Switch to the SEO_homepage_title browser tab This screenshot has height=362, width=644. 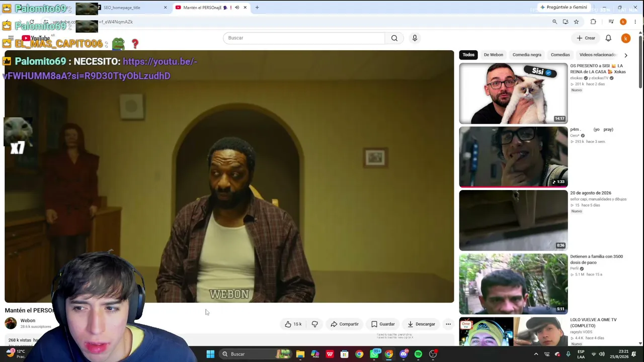[x=130, y=8]
